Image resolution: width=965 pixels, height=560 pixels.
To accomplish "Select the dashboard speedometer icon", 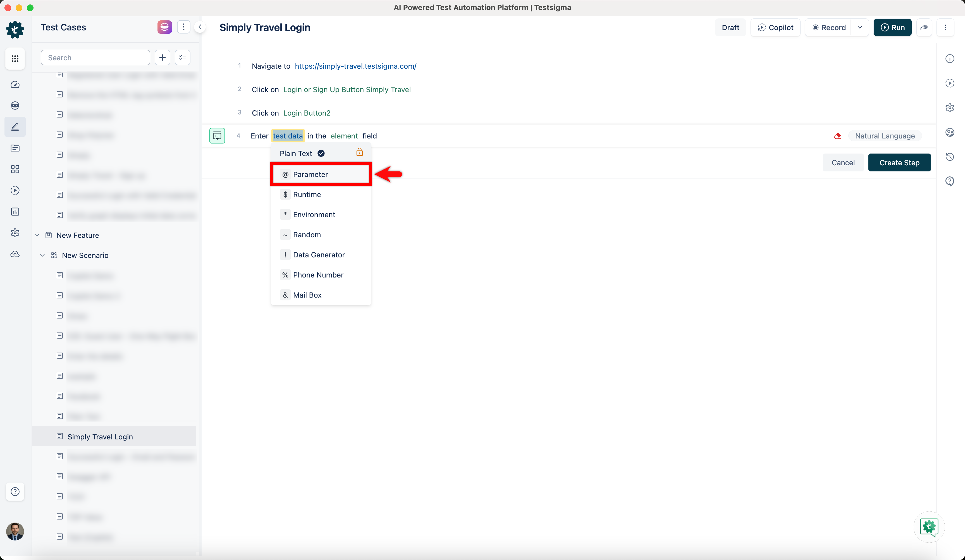I will pyautogui.click(x=15, y=85).
